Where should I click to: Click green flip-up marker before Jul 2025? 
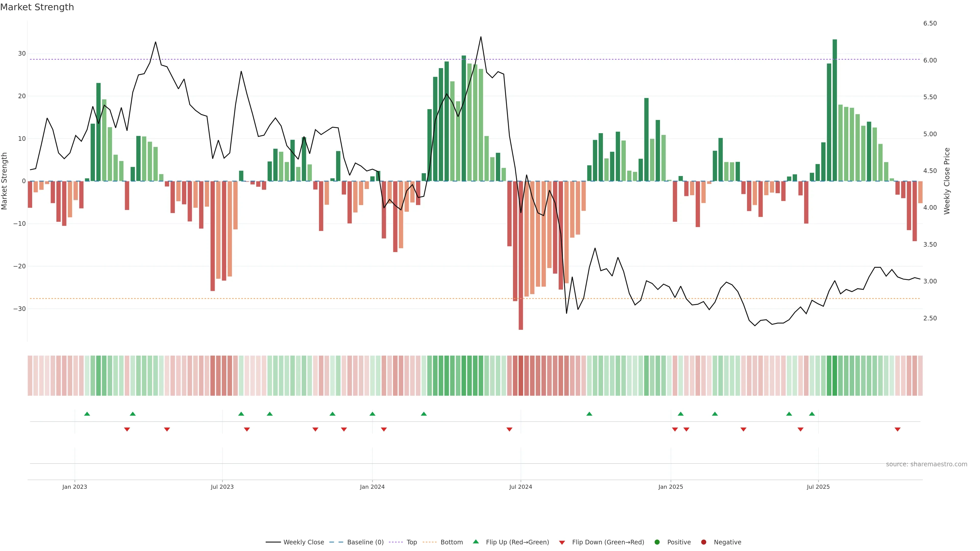coord(812,414)
